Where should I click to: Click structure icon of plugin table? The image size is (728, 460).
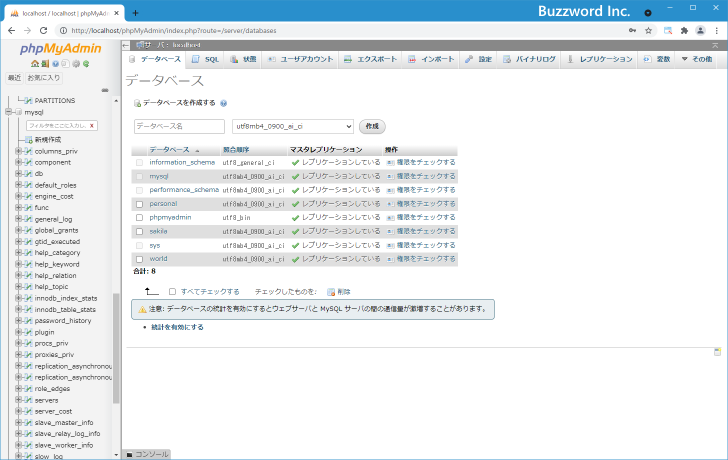[x=29, y=332]
